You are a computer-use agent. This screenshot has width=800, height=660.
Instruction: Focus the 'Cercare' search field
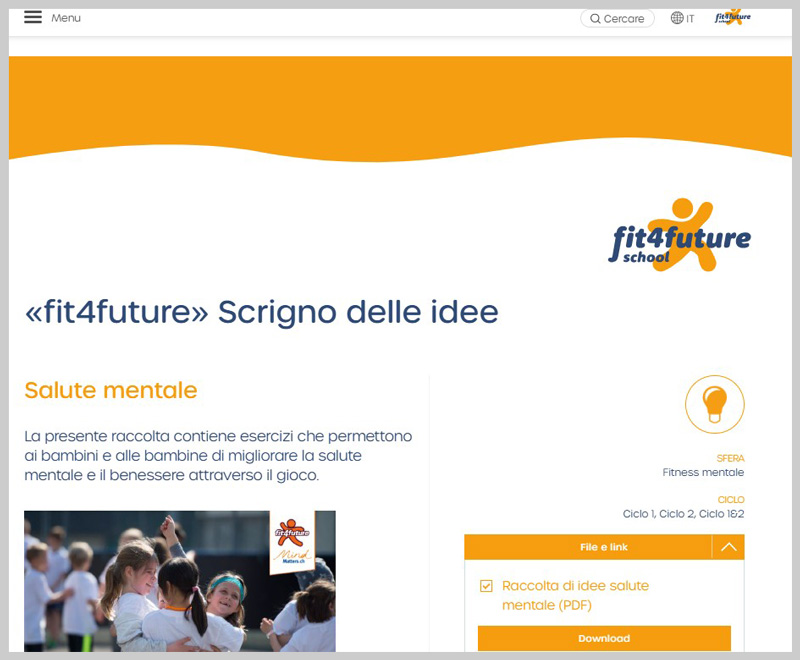[x=624, y=19]
